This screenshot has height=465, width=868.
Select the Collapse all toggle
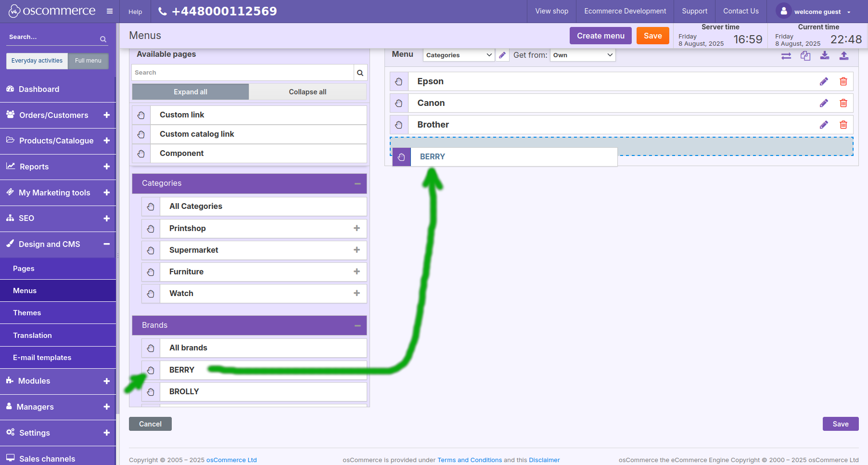[307, 92]
